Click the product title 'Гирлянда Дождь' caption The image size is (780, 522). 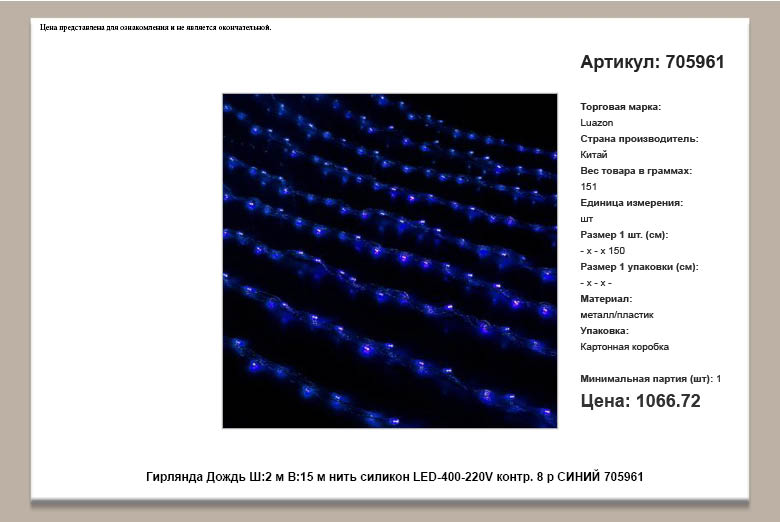tap(394, 477)
